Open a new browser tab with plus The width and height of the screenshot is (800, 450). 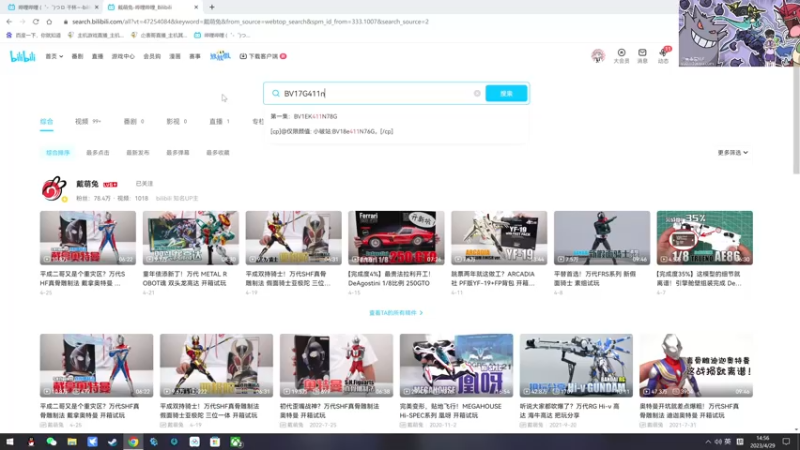(212, 7)
